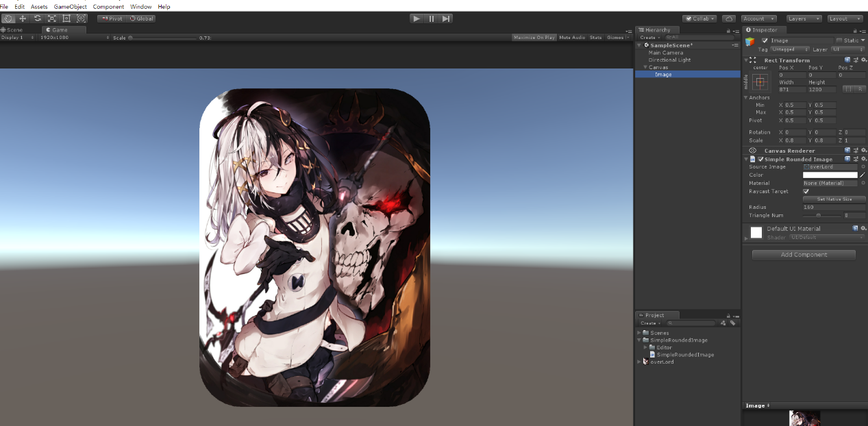
Task: Disable the Simple Rounded Image component
Action: click(x=760, y=159)
